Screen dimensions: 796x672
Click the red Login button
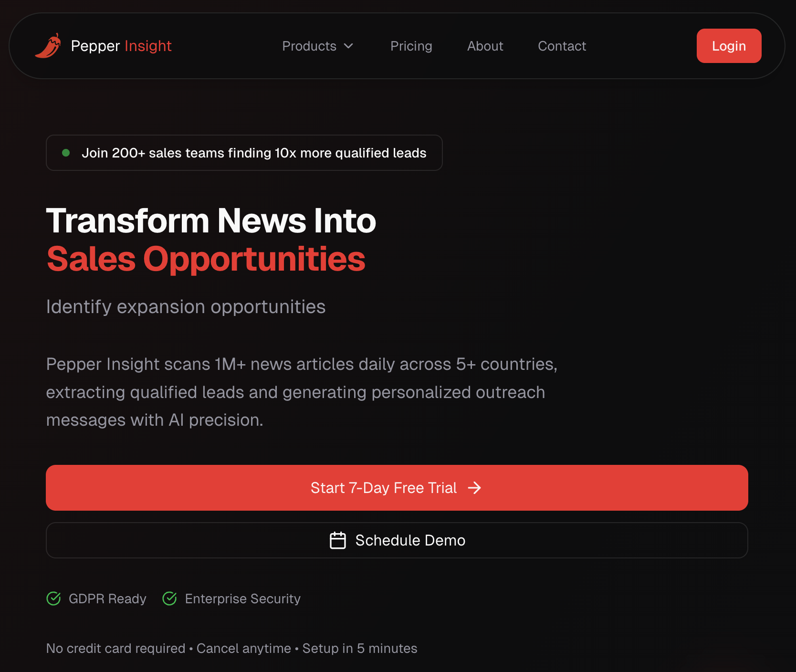click(x=729, y=46)
